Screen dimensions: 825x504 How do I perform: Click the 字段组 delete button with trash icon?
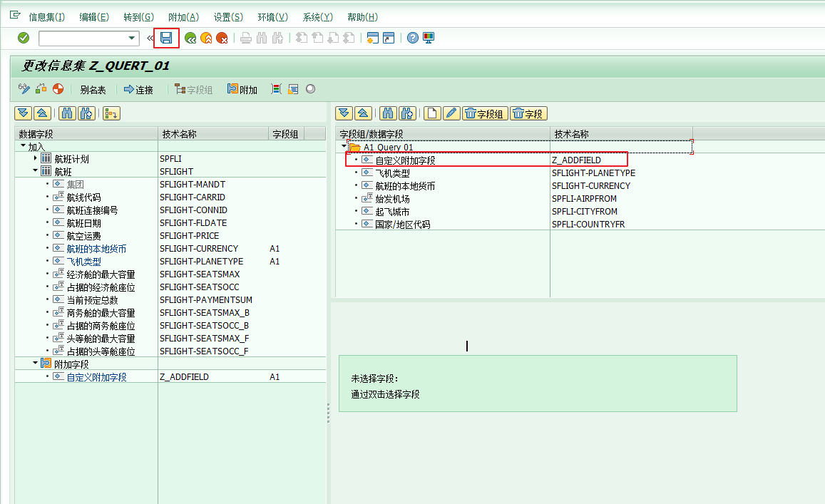tap(484, 113)
